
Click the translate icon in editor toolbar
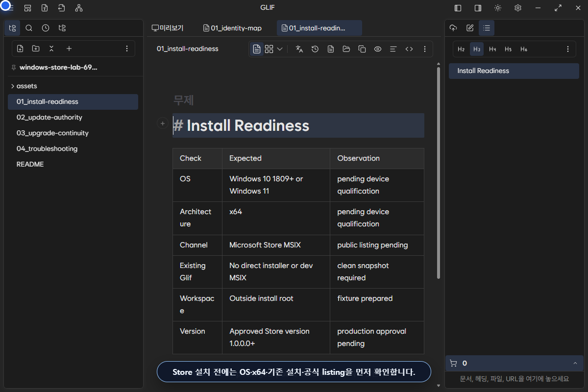point(299,49)
